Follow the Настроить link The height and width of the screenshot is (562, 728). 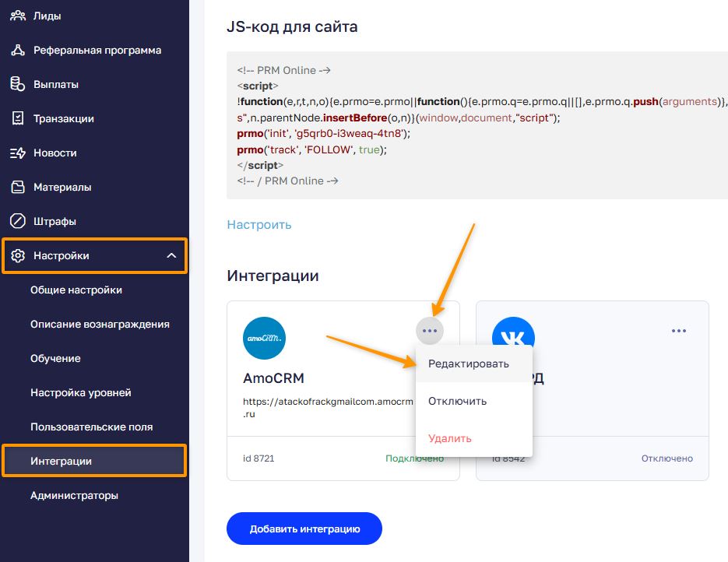pyautogui.click(x=259, y=224)
